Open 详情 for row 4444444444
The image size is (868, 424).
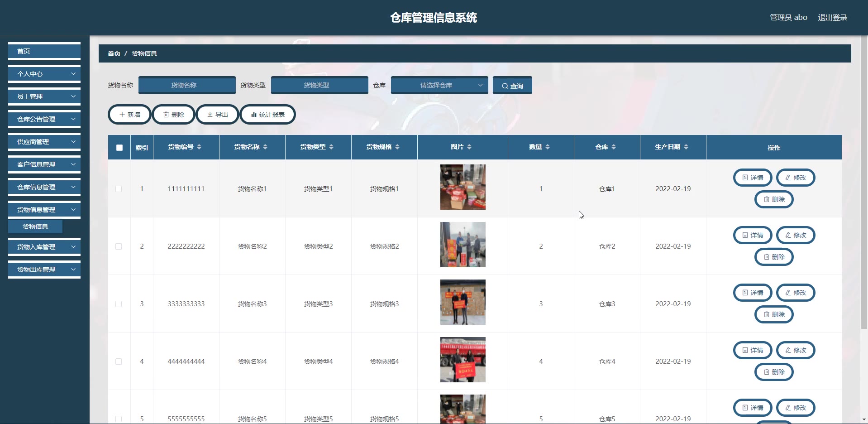753,350
